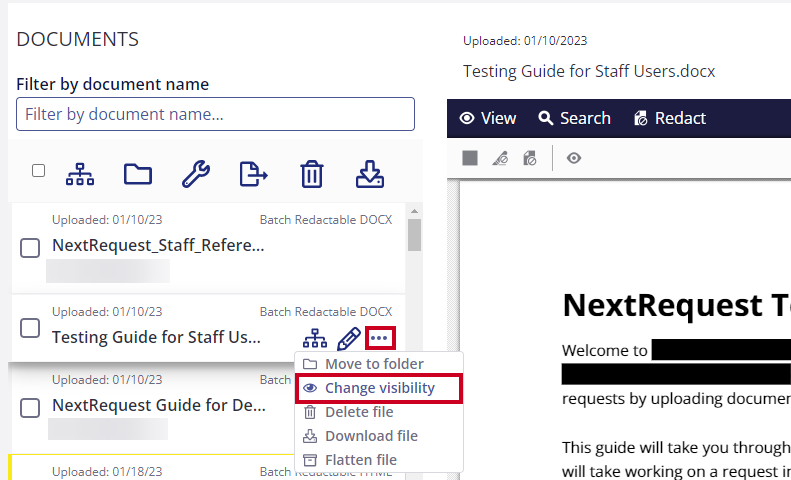This screenshot has width=791, height=480.
Task: Click the pencil edit icon on Testing Guide row
Action: pyautogui.click(x=349, y=338)
